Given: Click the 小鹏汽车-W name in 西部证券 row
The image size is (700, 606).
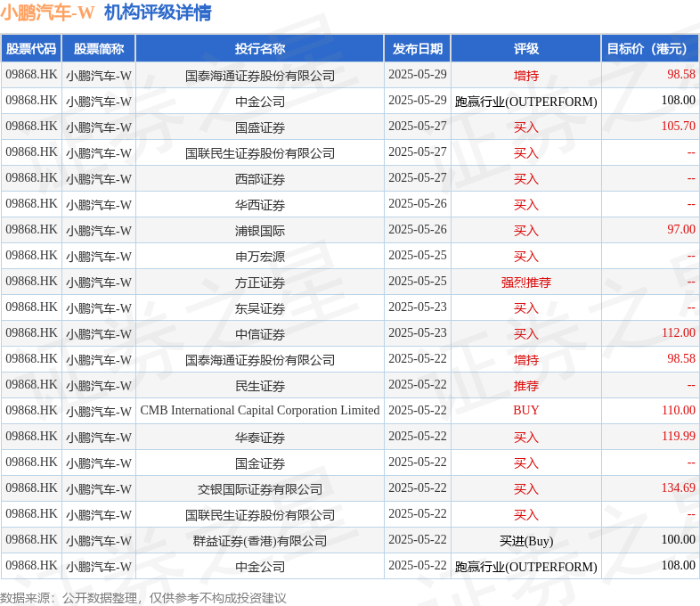Looking at the screenshot, I should click(99, 179).
